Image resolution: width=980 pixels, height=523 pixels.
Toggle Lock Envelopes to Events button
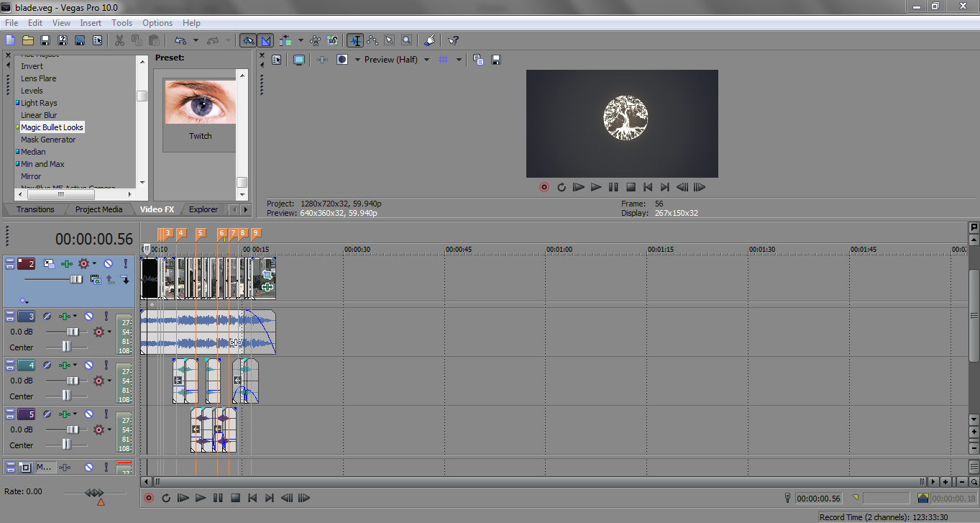(x=315, y=40)
